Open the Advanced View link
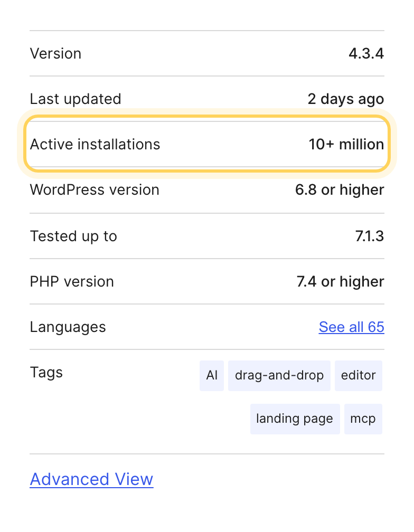This screenshot has width=414, height=532. pyautogui.click(x=92, y=479)
